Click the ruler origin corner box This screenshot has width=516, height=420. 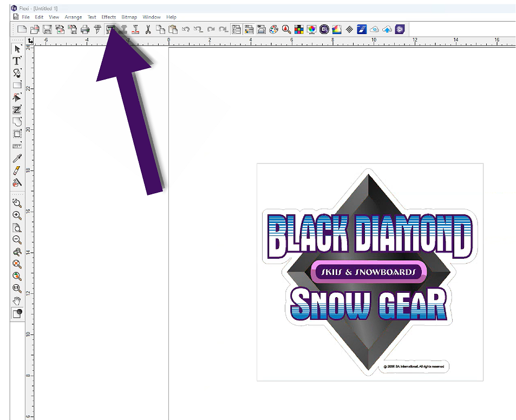30,41
